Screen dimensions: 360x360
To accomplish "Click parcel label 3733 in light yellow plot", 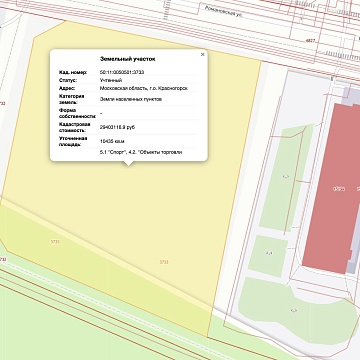I will coord(164,262).
